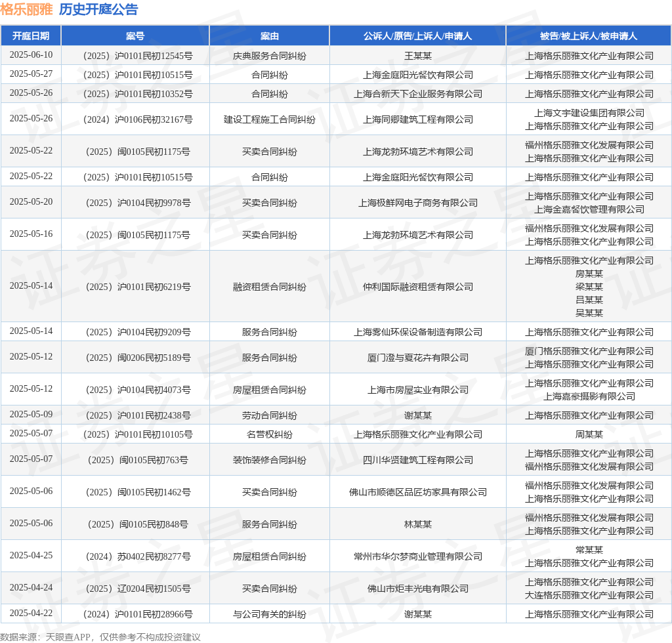Click plaintiff 四川华贤建筑工程有限公司

418,461
